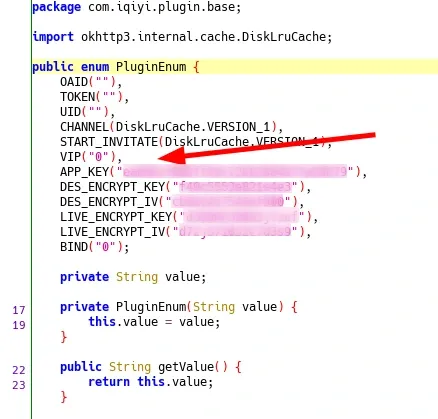Click the OAID enum constant
Screen dimensions: 438x419
click(x=91, y=82)
